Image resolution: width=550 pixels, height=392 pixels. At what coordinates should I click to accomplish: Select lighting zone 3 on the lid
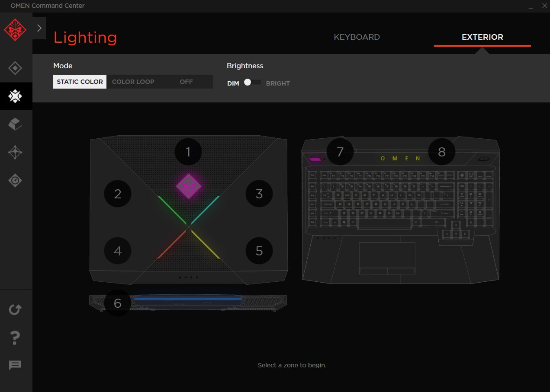coord(259,194)
